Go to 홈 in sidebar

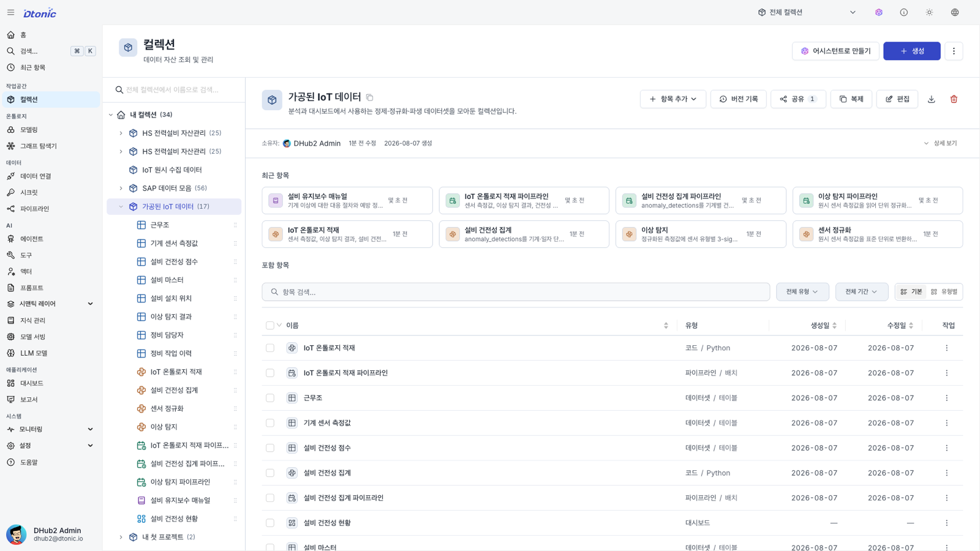coord(50,35)
